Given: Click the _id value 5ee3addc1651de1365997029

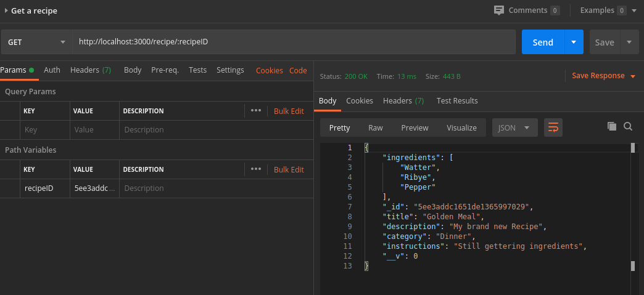Looking at the screenshot, I should pos(471,207).
